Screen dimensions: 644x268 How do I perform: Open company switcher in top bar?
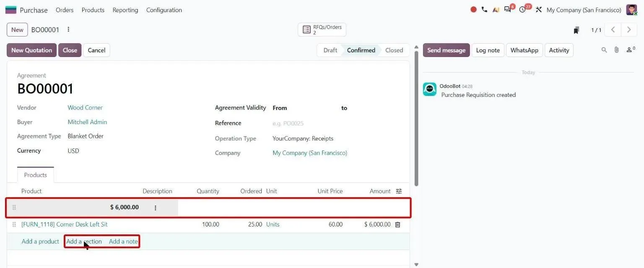pyautogui.click(x=584, y=10)
